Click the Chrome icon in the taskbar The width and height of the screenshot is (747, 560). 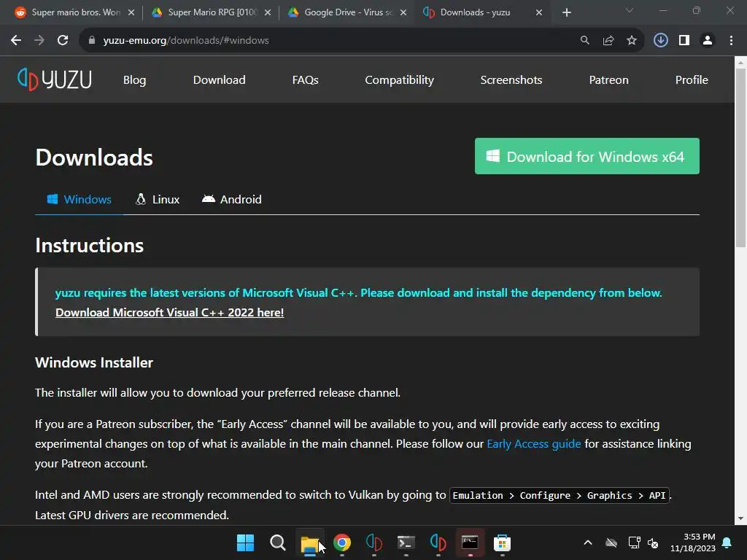(341, 542)
